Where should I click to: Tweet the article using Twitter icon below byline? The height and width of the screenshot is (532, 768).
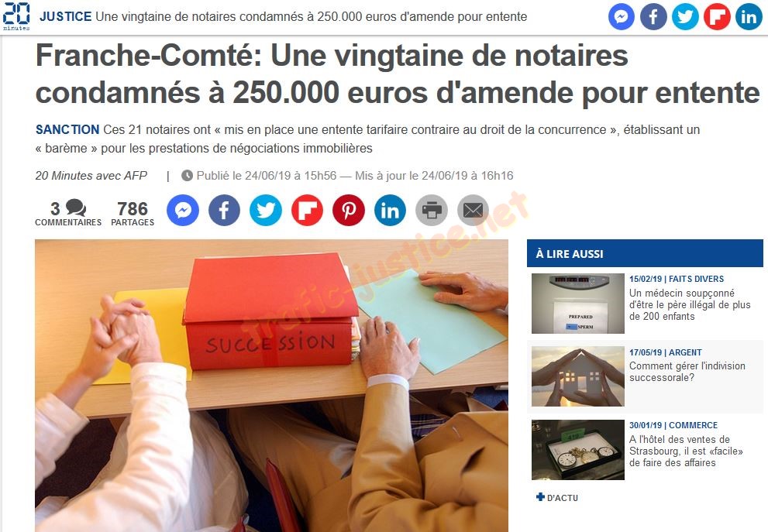click(266, 211)
